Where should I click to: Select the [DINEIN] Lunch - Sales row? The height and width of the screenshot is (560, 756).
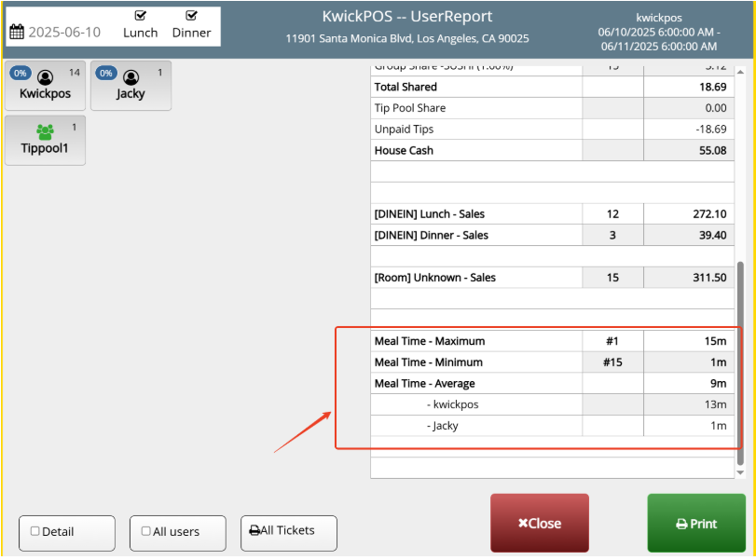click(553, 214)
